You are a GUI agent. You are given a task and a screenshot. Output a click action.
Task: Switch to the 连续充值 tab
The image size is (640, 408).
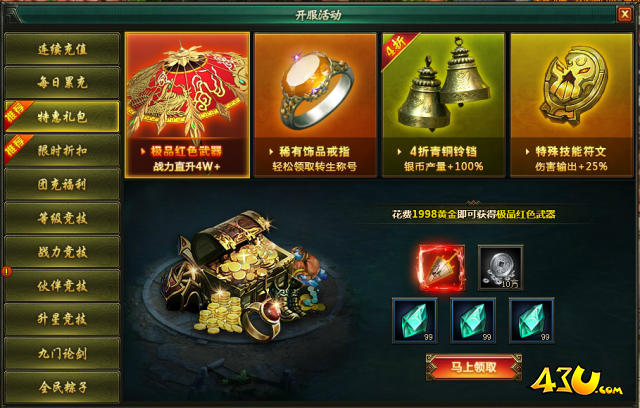pos(62,49)
